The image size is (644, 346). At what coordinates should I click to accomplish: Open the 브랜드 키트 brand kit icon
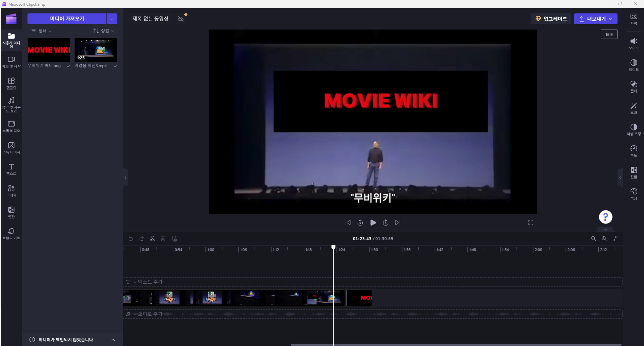coord(11,234)
